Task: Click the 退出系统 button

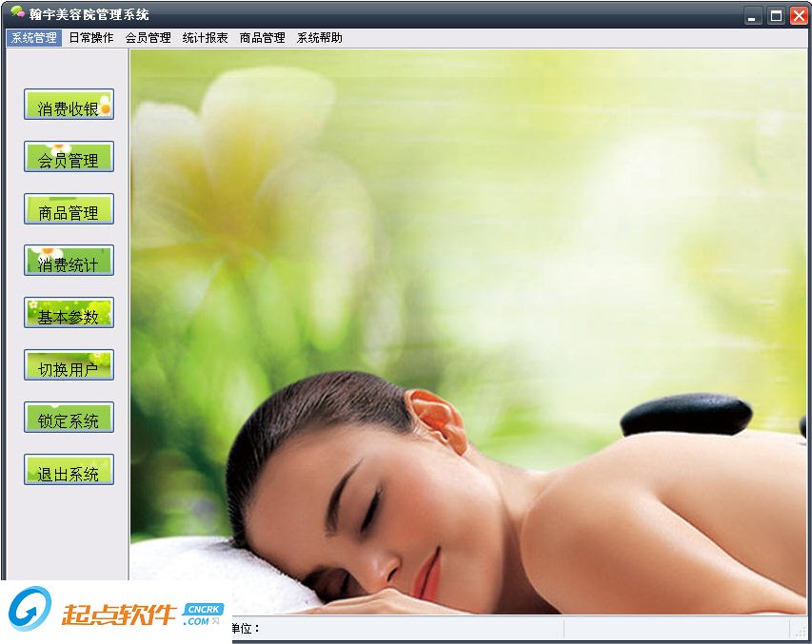Action: pyautogui.click(x=69, y=470)
